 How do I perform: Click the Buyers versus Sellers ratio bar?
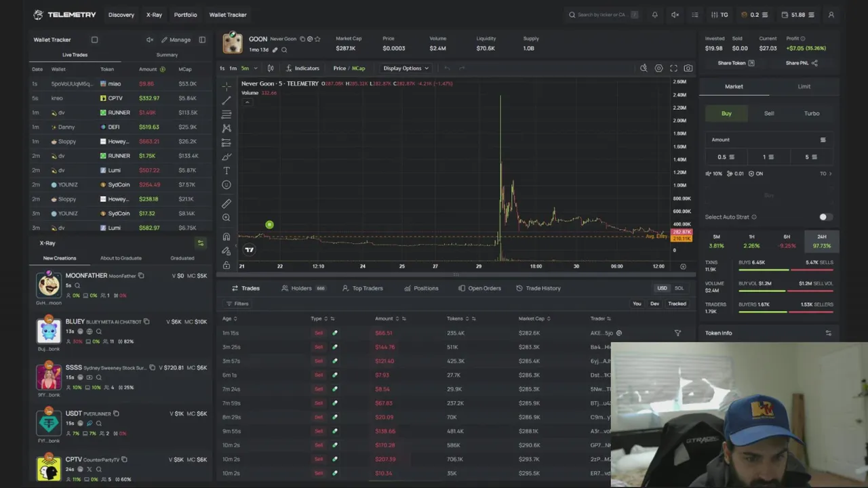(x=786, y=312)
